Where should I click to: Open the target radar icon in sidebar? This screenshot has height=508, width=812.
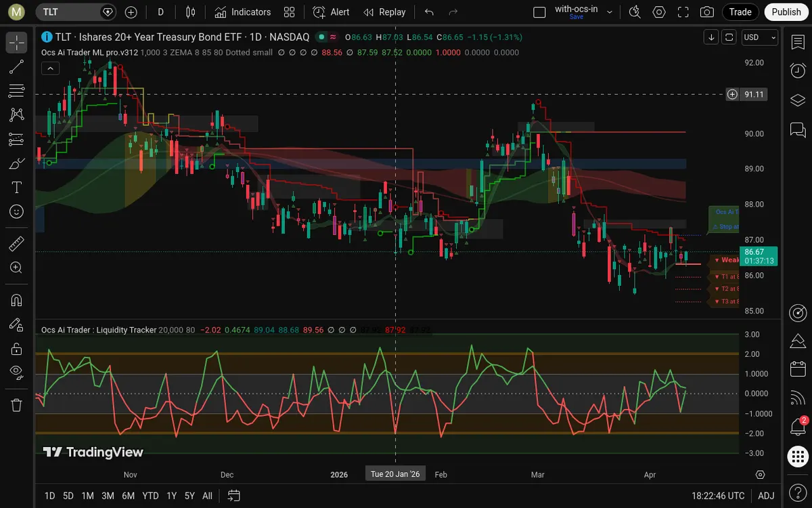pyautogui.click(x=798, y=312)
